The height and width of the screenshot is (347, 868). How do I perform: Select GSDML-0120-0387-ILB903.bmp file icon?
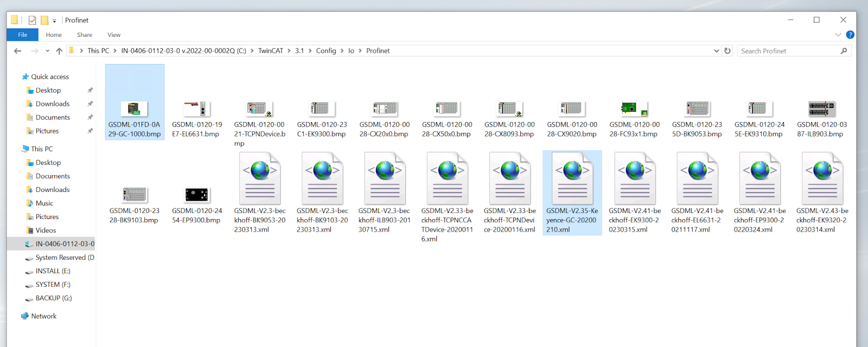click(x=822, y=109)
